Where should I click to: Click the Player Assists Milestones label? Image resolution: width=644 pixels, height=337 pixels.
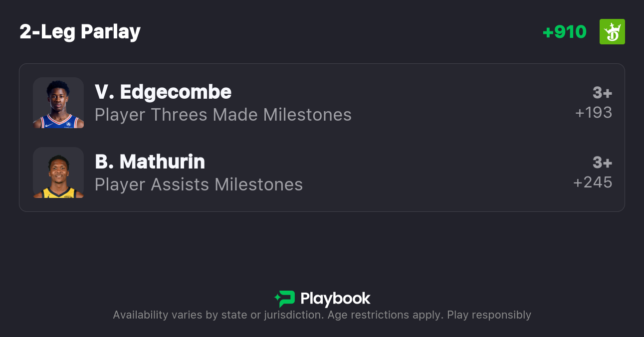[199, 185]
